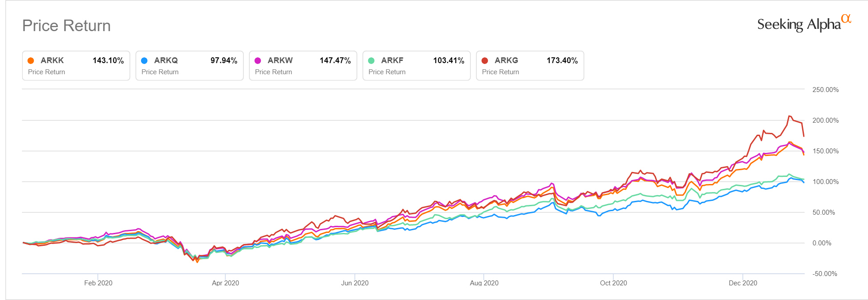Screen dimensions: 868x300
Task: Click Price Return text under ARKQ
Action: 160,72
